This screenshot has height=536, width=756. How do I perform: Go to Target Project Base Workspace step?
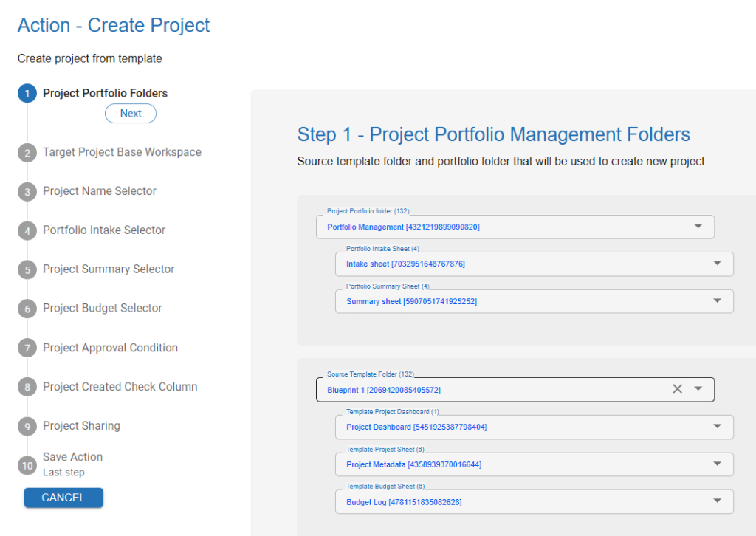pos(122,152)
